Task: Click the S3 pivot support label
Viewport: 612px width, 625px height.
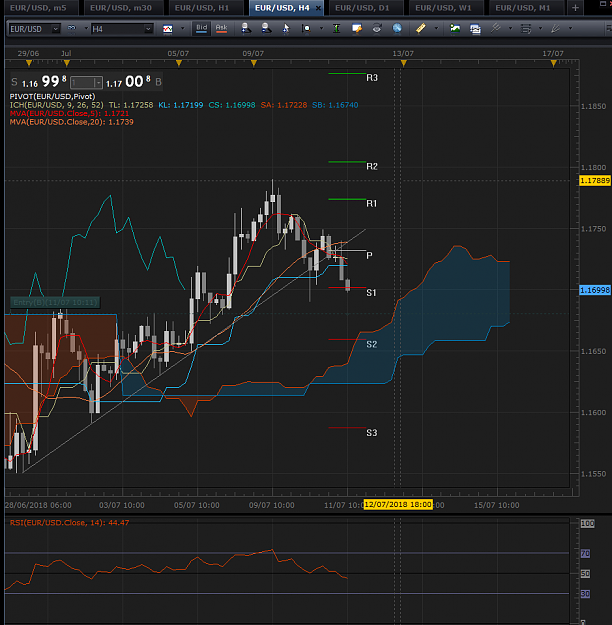Action: [x=372, y=433]
